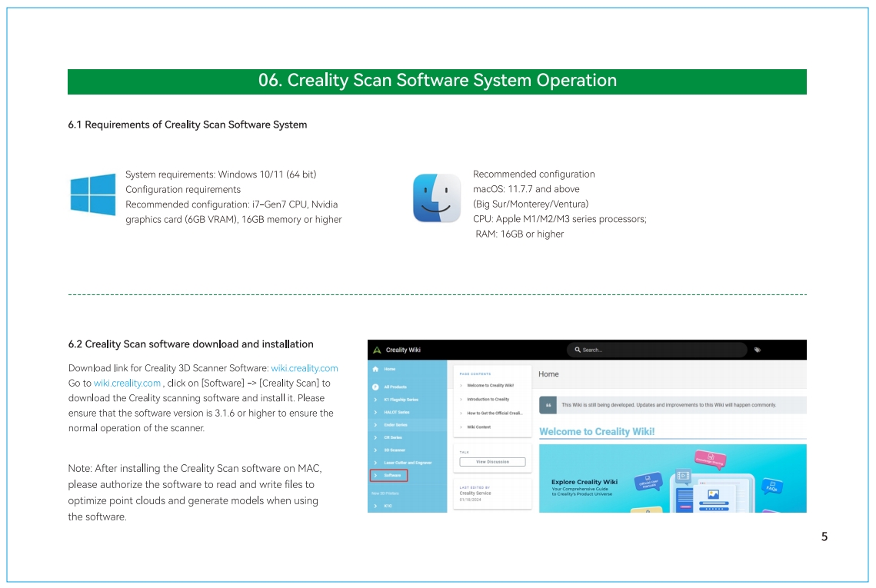Click the video player icon in the banner
876x588 pixels.
pyautogui.click(x=683, y=476)
